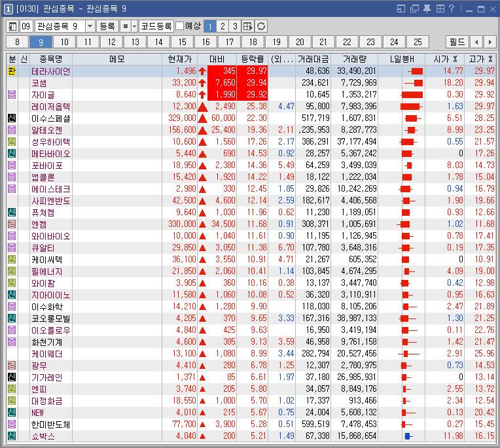Sort by the 현재가 column header
The width and height of the screenshot is (500, 448).
(x=180, y=60)
